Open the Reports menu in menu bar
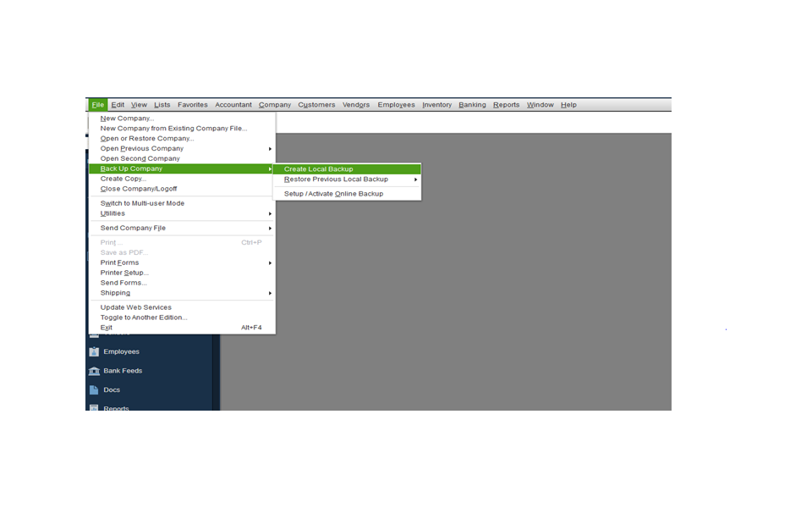Image resolution: width=812 pixels, height=508 pixels. point(507,105)
